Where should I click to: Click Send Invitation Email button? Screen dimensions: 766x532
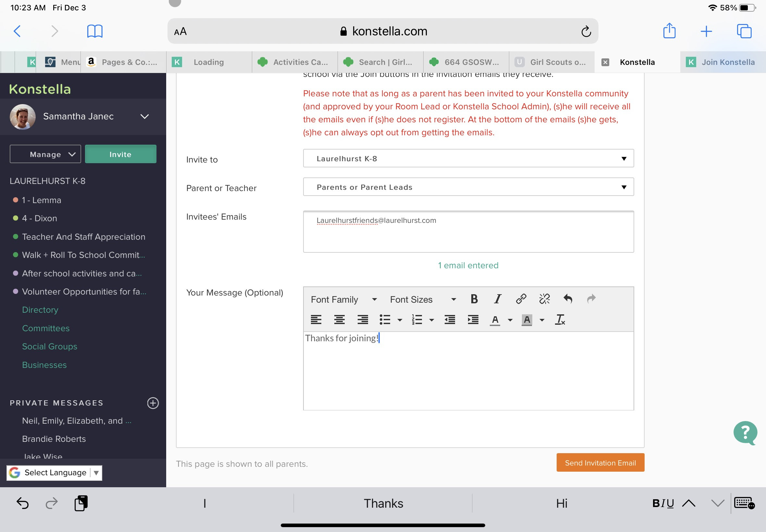click(x=600, y=463)
